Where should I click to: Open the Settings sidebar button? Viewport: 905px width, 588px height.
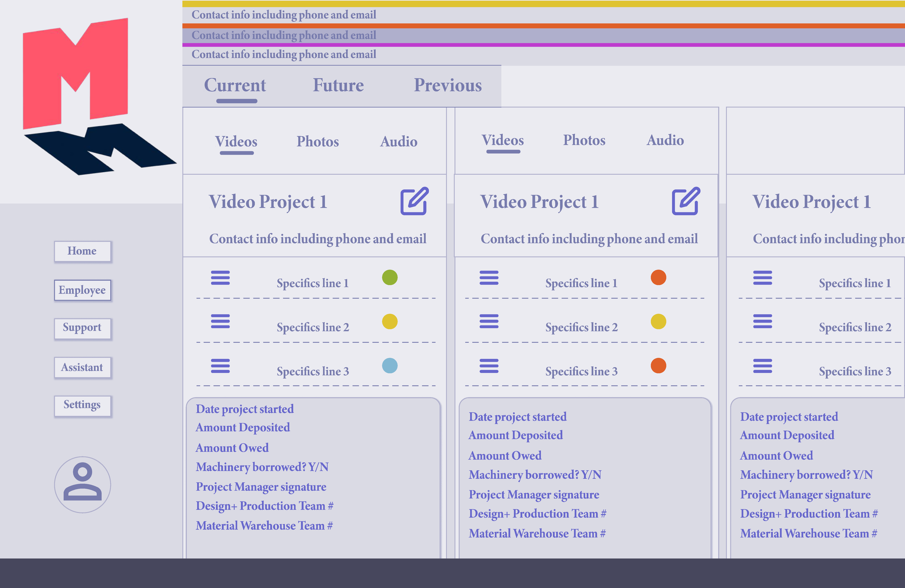[82, 405]
